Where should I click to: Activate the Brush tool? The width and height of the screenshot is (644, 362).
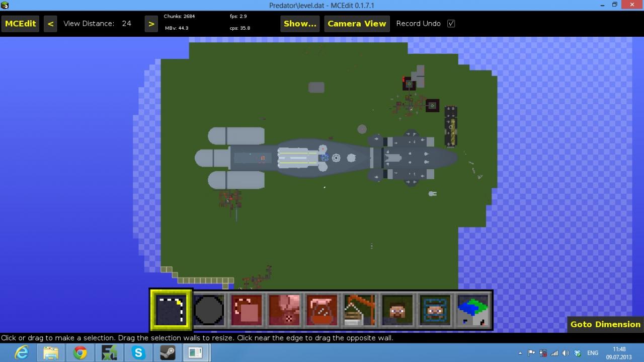209,309
